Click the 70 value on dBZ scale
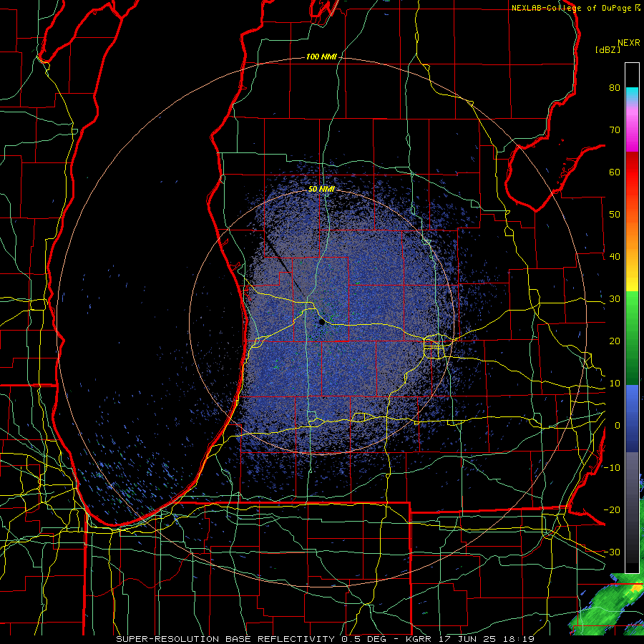Image resolution: width=644 pixels, height=644 pixels. (615, 130)
